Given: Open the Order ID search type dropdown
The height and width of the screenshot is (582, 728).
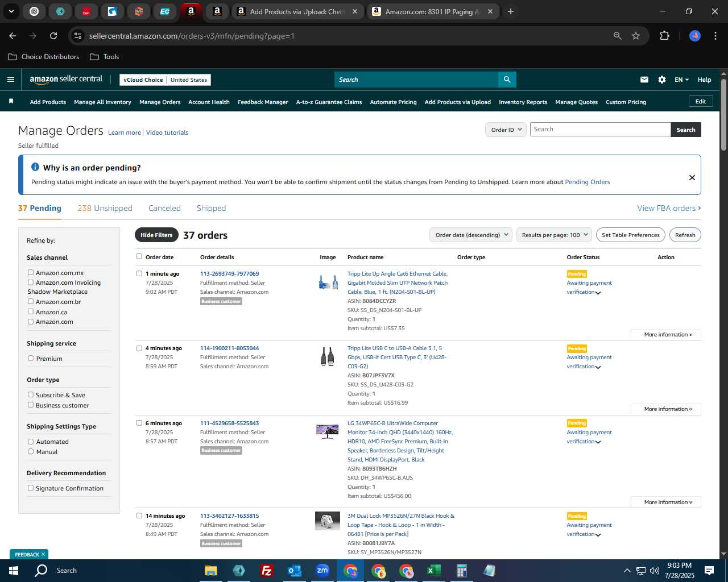Looking at the screenshot, I should point(505,130).
